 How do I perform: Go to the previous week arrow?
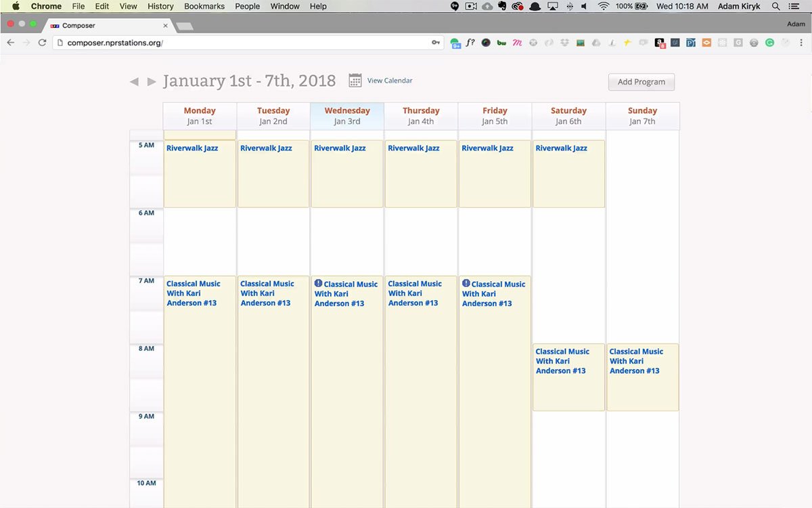(134, 82)
